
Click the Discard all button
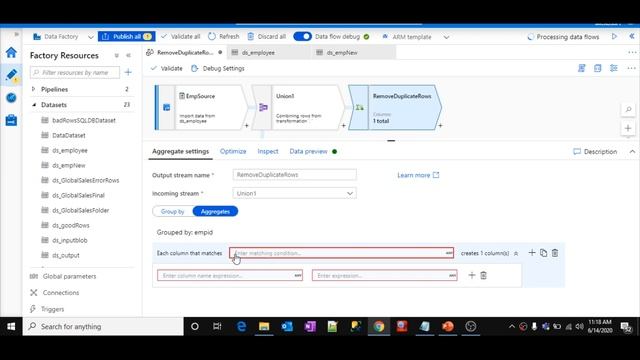pyautogui.click(x=267, y=36)
